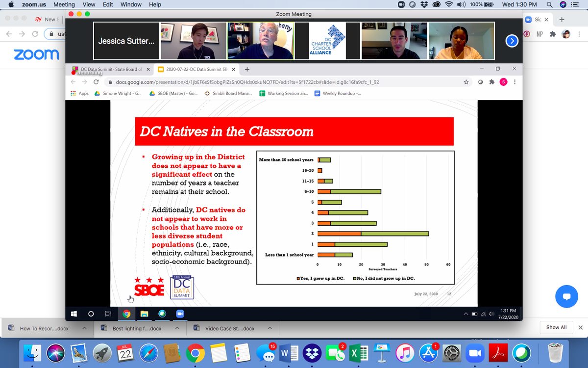The width and height of the screenshot is (588, 368).
Task: Open Keynote in the Dock
Action: pyautogui.click(x=381, y=353)
